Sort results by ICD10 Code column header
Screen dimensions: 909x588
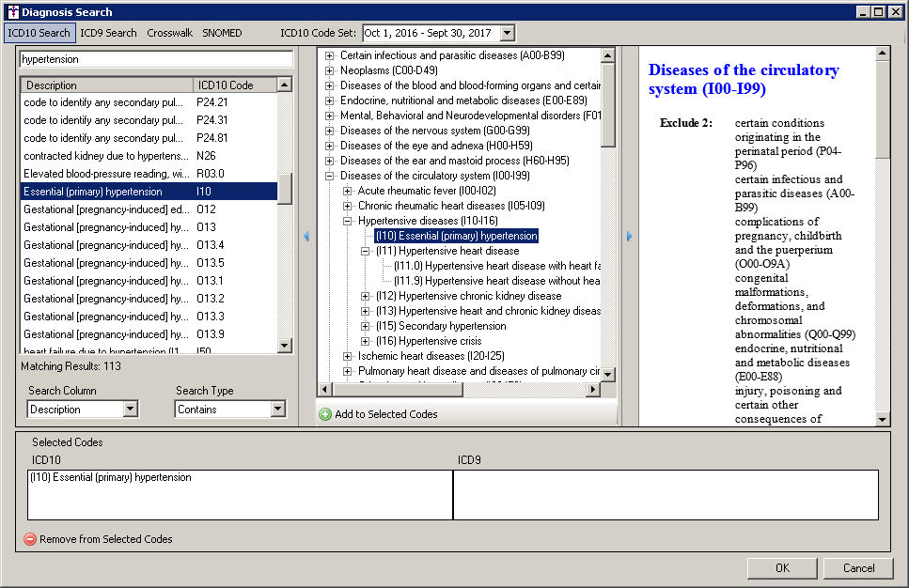pos(226,85)
